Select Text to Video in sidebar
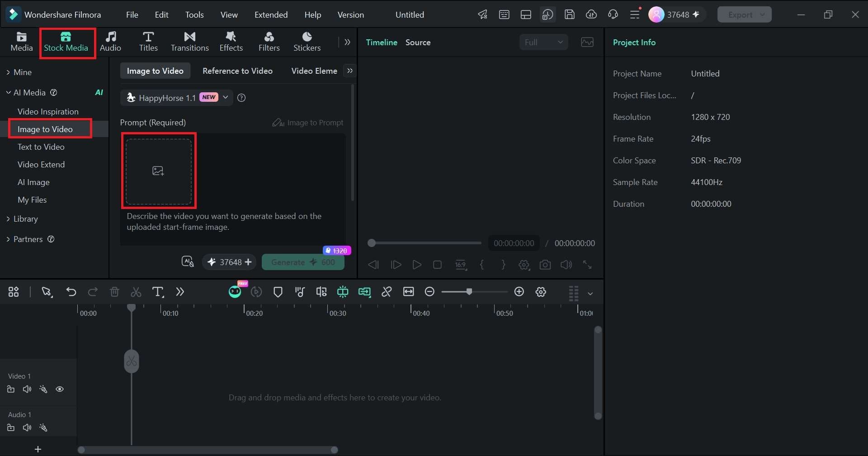868x456 pixels. tap(41, 147)
